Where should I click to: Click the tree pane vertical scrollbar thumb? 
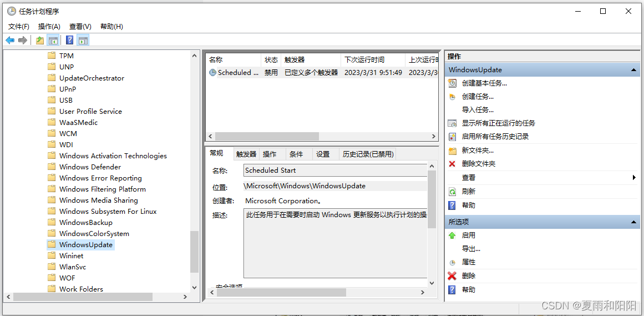[195, 252]
